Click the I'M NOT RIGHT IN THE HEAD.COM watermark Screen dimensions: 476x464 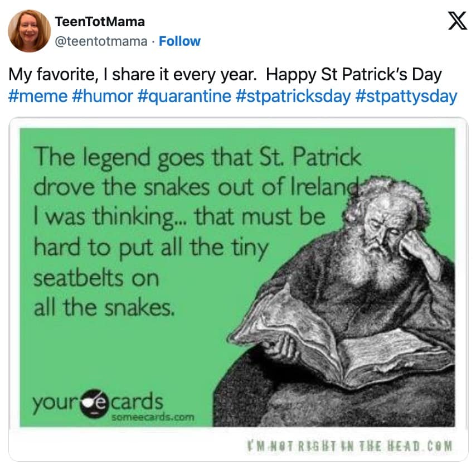(x=349, y=446)
